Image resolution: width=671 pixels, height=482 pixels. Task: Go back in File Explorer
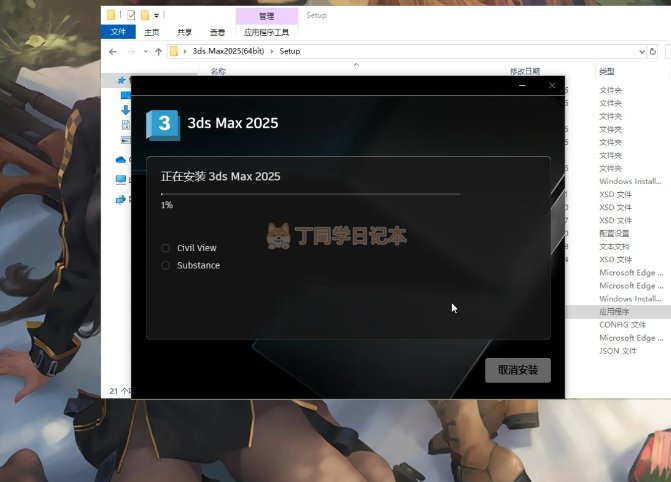113,52
